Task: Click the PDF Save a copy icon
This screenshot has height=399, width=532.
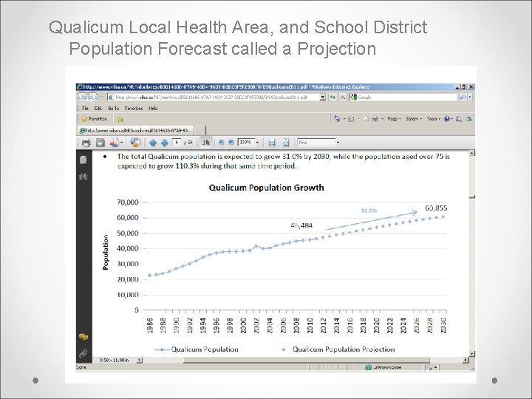Action: tap(100, 143)
